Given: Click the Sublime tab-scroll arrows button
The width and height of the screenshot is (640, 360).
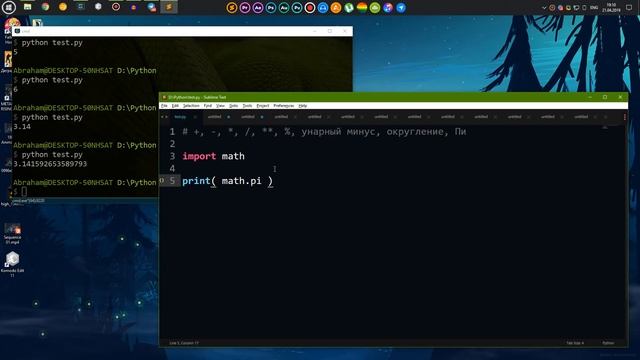Looking at the screenshot, I should click(164, 117).
